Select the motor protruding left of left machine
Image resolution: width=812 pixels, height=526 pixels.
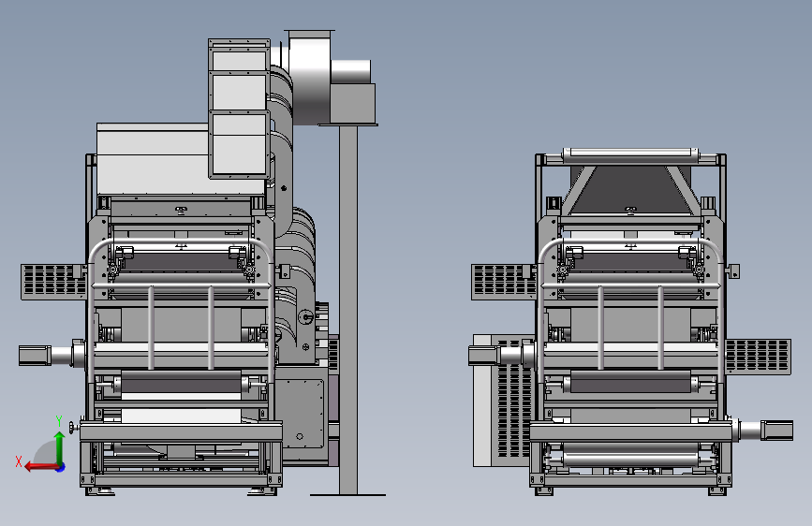46,355
